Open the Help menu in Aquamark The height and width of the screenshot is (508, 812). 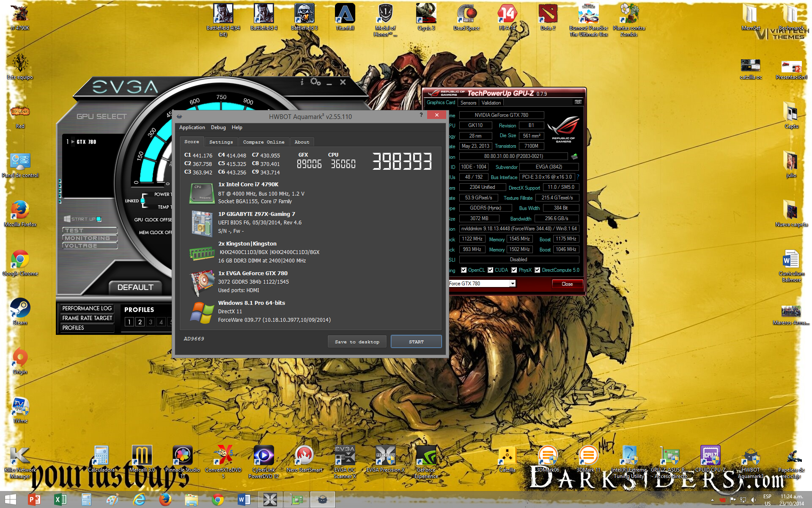[x=237, y=127]
